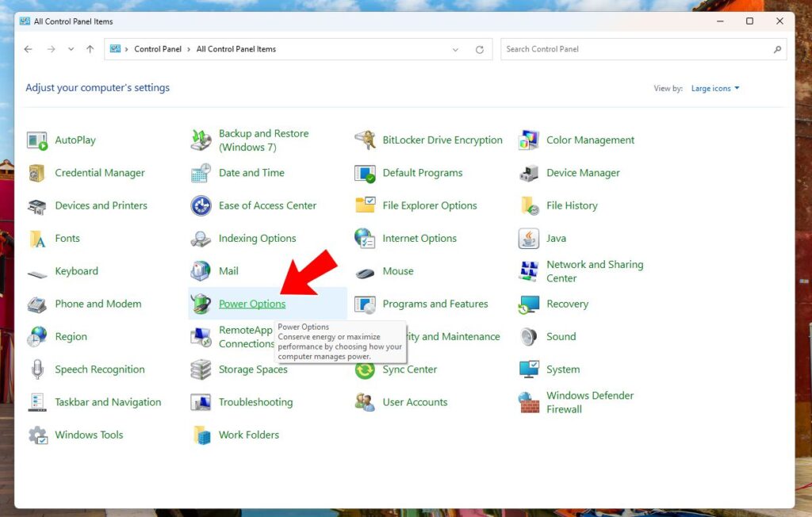The image size is (812, 517).
Task: Click the Power Options battery icon
Action: click(201, 304)
